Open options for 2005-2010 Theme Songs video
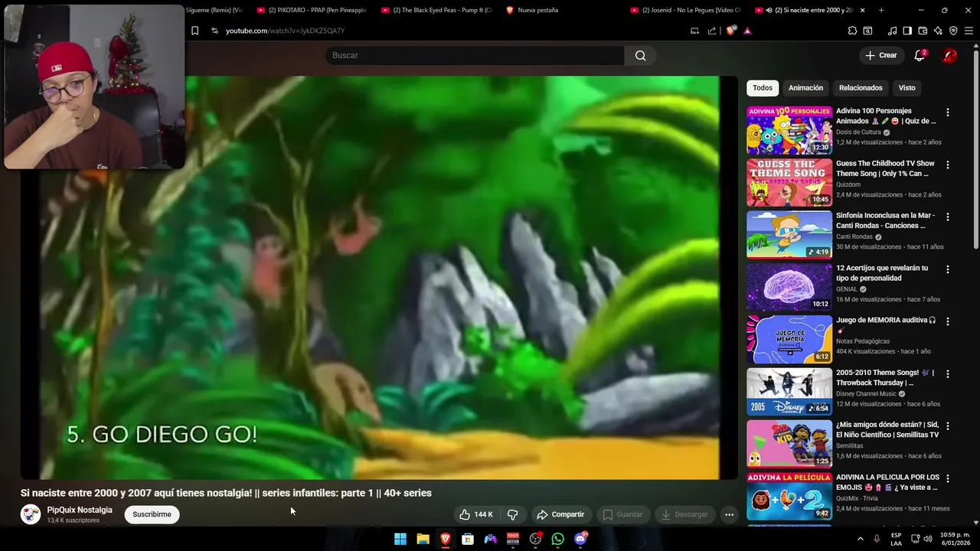This screenshot has height=551, width=980. (947, 374)
